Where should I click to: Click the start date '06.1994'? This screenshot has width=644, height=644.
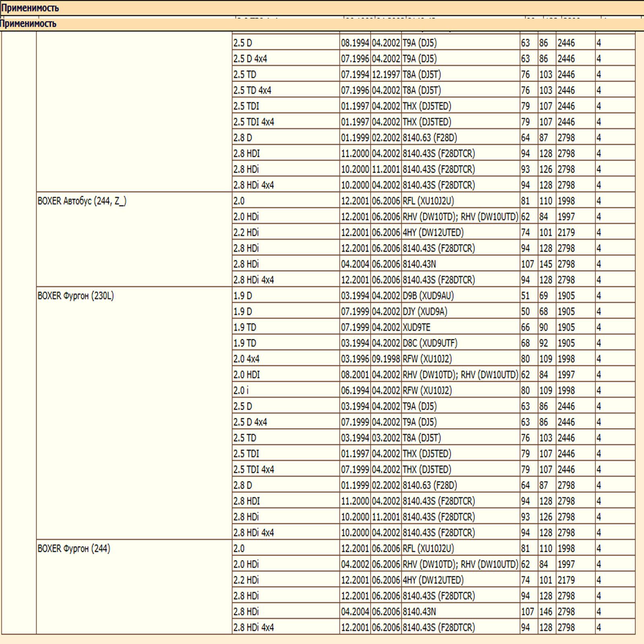[x=355, y=390]
